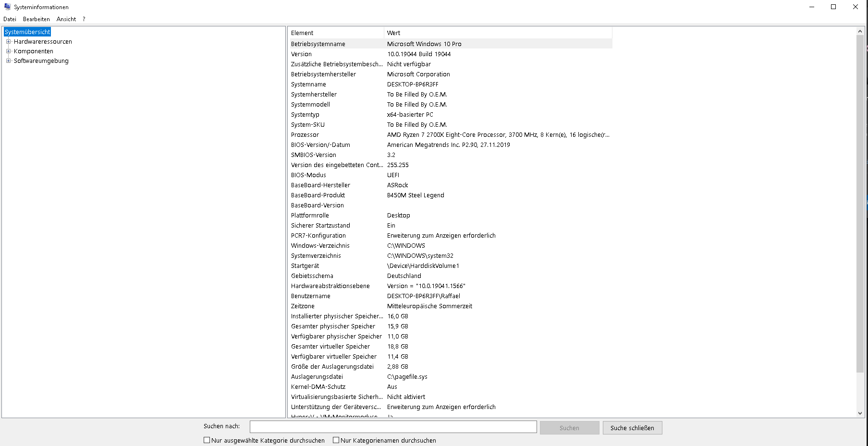Image resolution: width=868 pixels, height=446 pixels.
Task: Select the BIOS-Modus row
Action: pos(450,175)
